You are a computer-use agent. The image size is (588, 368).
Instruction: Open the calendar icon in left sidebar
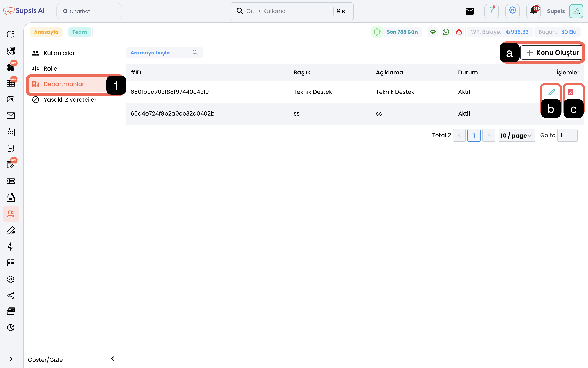pyautogui.click(x=11, y=132)
